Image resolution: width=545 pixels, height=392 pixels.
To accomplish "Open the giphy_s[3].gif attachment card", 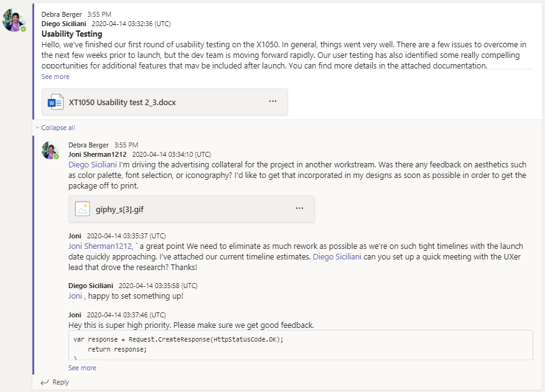I will (x=192, y=209).
